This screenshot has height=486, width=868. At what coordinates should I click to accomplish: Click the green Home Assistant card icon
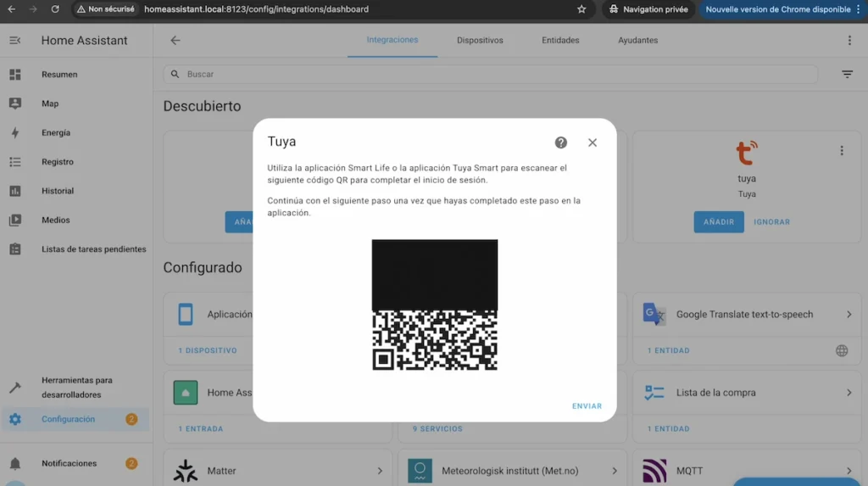coord(186,393)
